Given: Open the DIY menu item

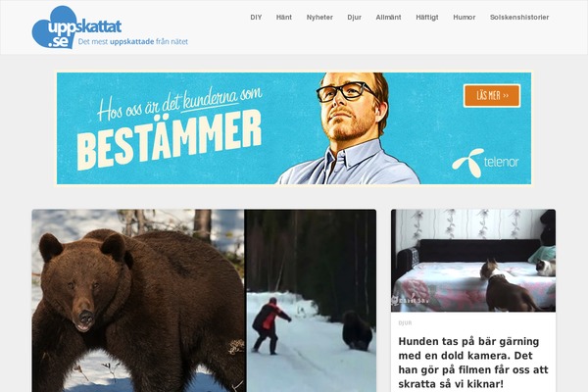Looking at the screenshot, I should (256, 18).
